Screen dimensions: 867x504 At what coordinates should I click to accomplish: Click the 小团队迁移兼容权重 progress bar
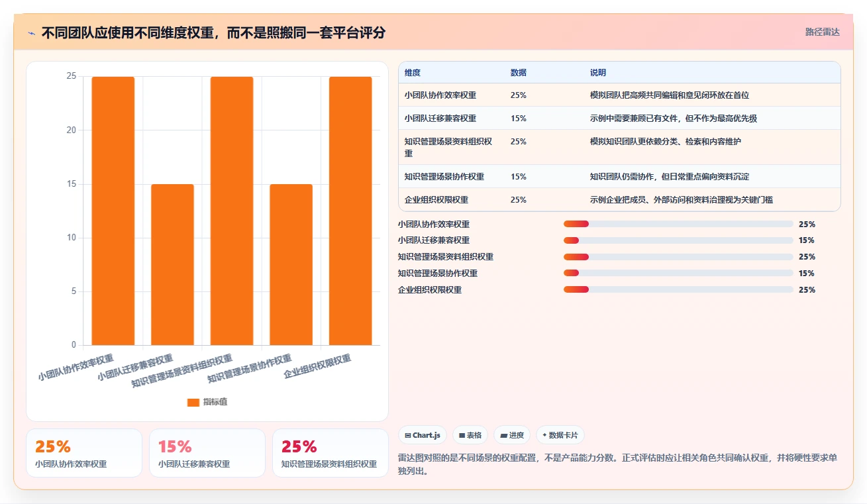click(x=678, y=240)
